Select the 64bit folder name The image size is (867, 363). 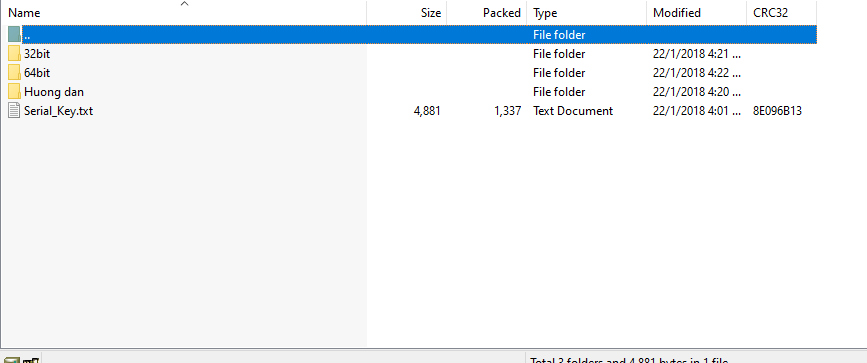37,72
